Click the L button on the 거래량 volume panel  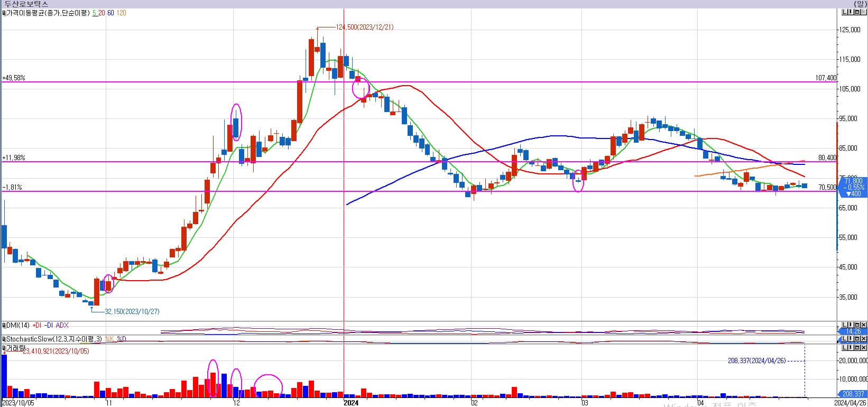coord(845,347)
